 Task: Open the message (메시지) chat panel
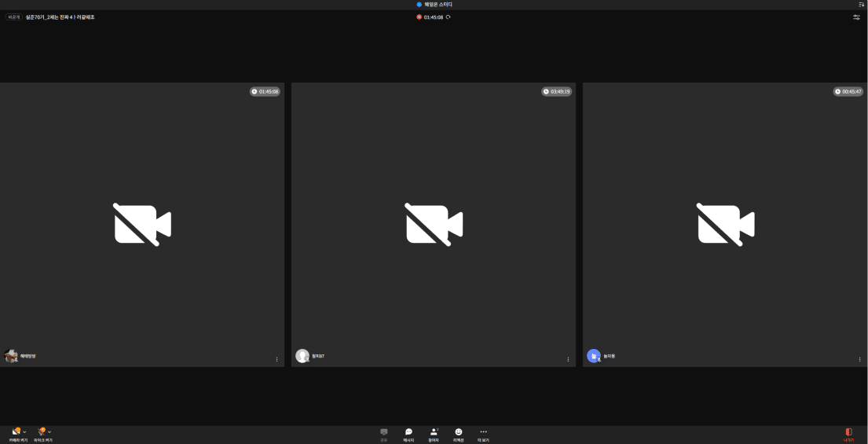(x=408, y=435)
